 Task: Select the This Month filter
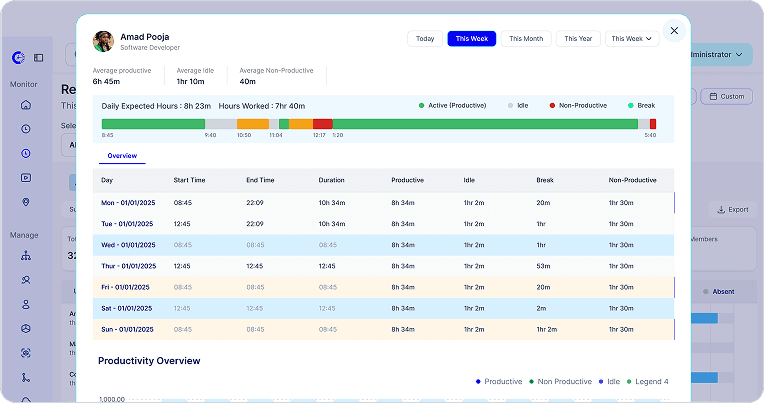[526, 38]
